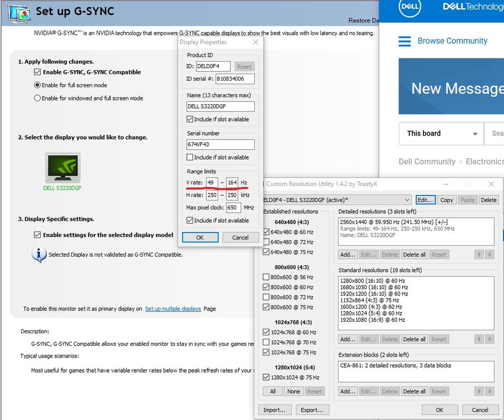Move detailed resolution up with arrow
504x420 pixels.
(x=479, y=255)
